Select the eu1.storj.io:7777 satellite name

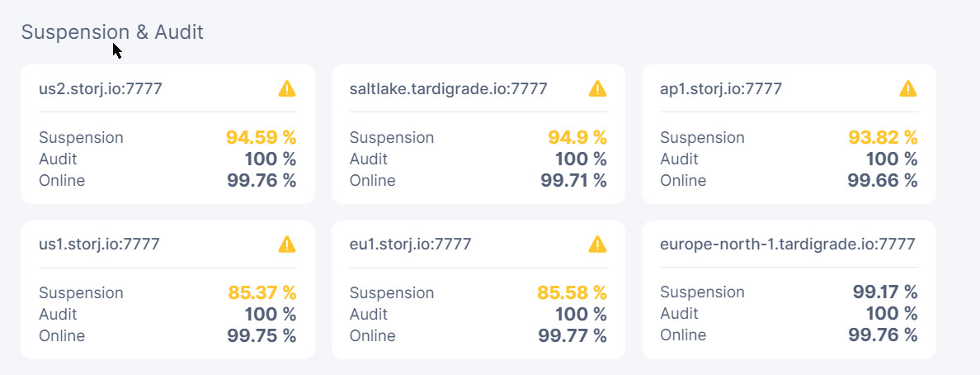click(410, 244)
